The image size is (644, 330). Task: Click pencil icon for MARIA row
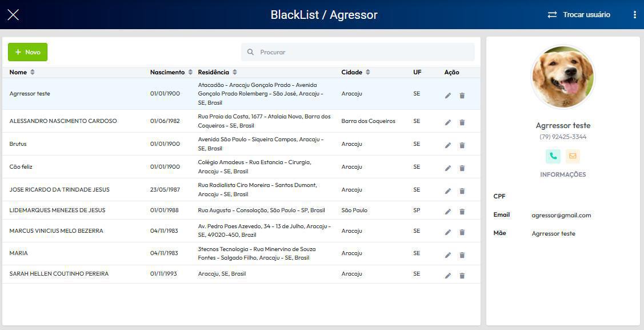[447, 255]
